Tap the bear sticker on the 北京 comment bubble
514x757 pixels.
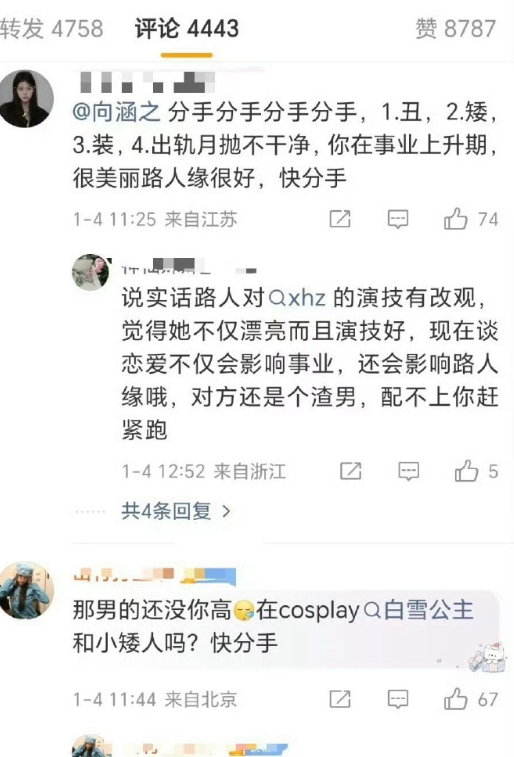(x=487, y=658)
